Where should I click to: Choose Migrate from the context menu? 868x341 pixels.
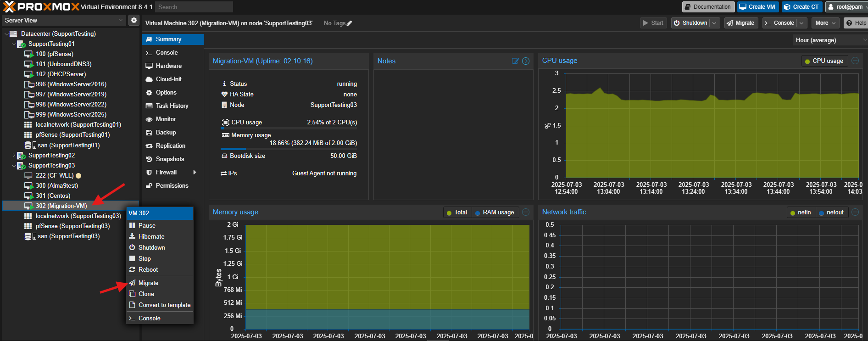click(x=160, y=283)
